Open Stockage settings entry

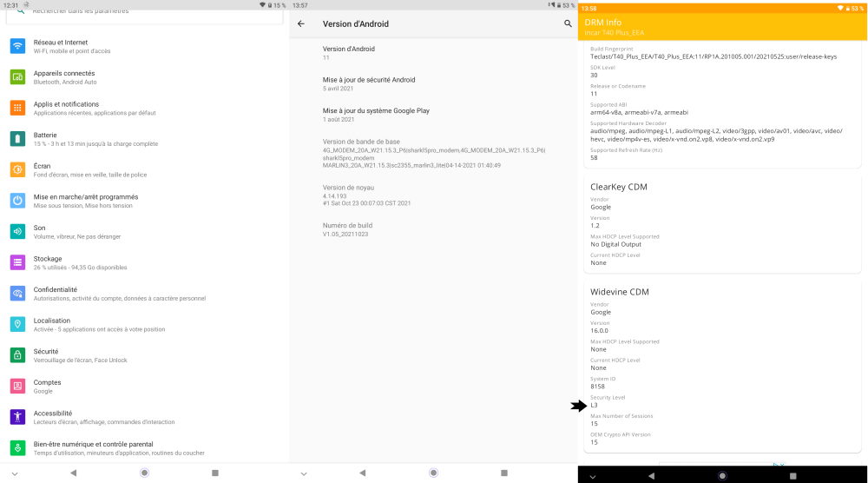144,263
